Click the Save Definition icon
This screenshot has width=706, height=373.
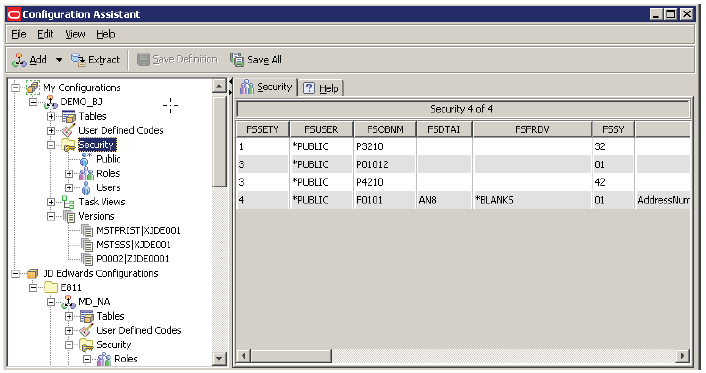coord(143,60)
